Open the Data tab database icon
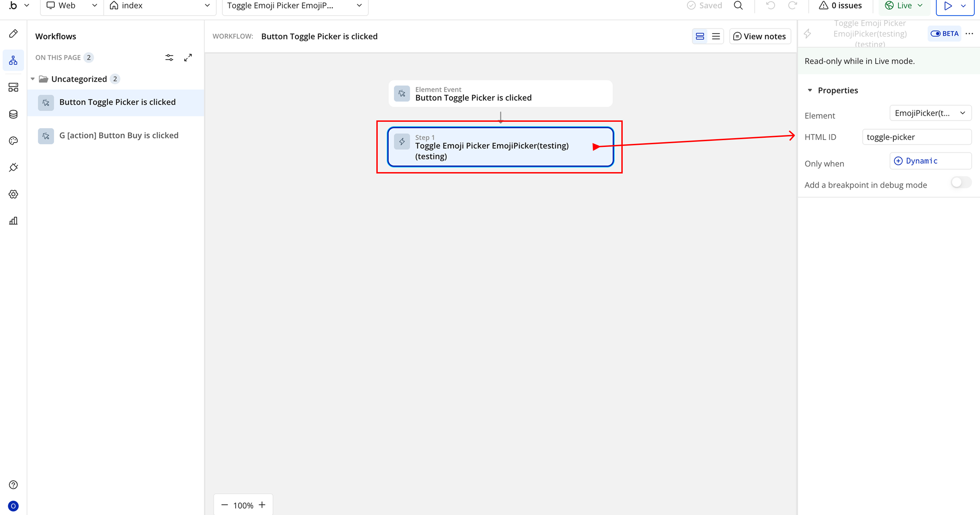The width and height of the screenshot is (980, 515). (x=13, y=114)
